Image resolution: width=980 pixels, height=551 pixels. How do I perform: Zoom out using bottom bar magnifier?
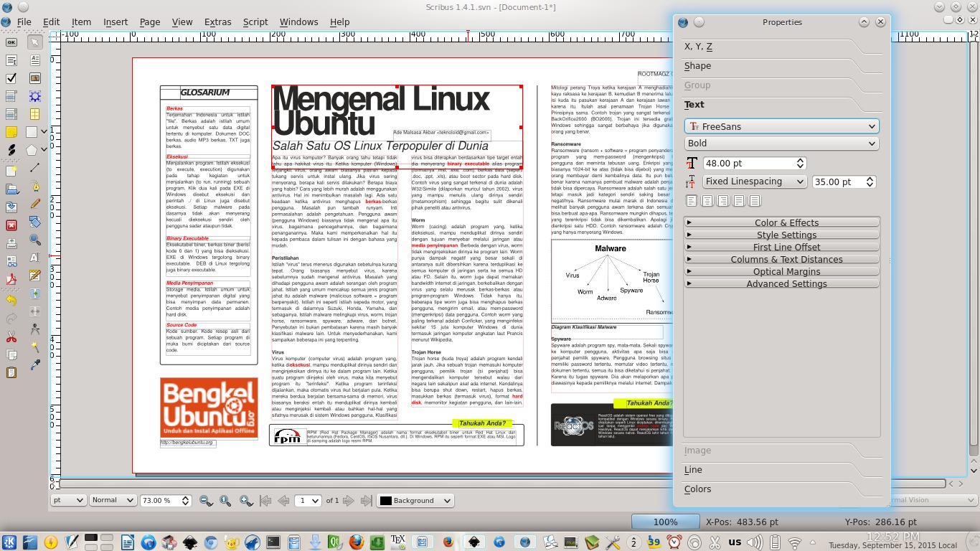(x=205, y=500)
